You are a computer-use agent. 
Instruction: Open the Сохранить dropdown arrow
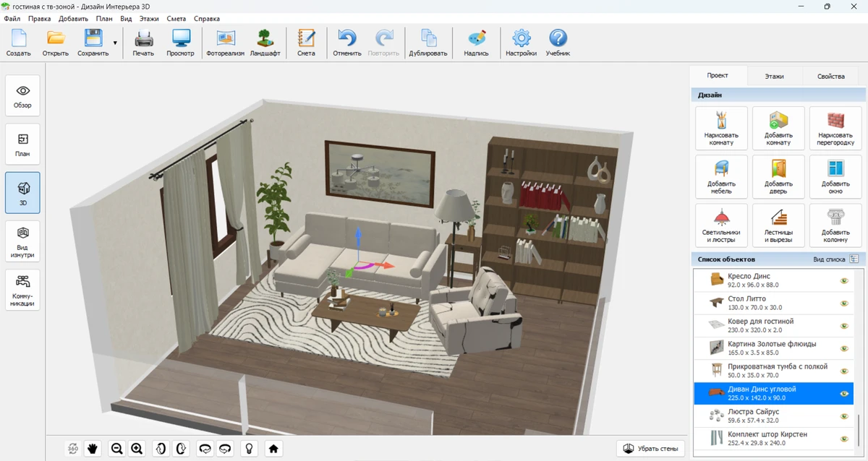115,43
